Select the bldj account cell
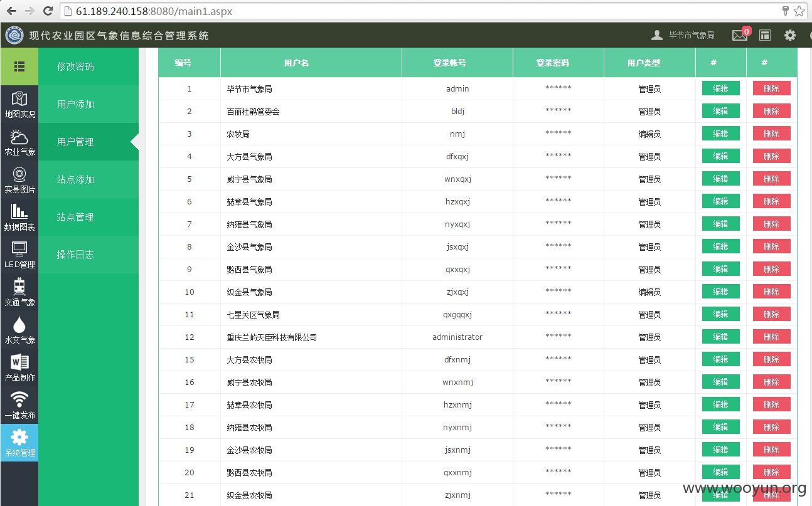 [457, 112]
